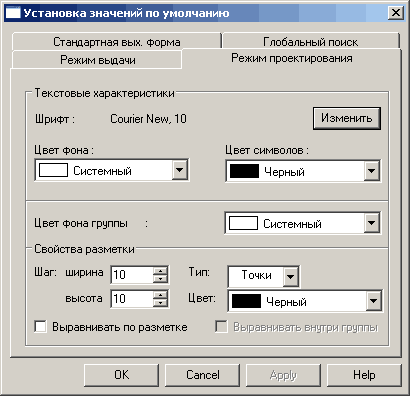
Task: Open the Цвет фона группы dropdown
Action: [x=371, y=223]
